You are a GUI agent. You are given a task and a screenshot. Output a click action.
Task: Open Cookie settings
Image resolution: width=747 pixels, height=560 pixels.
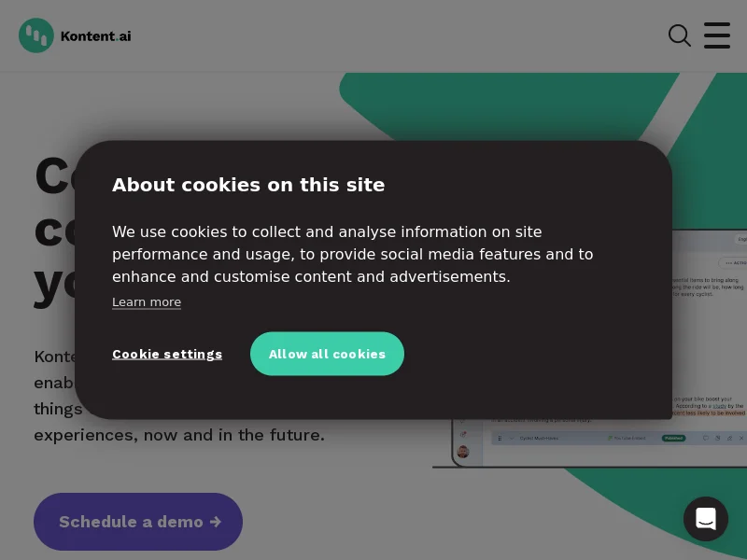pos(167,355)
